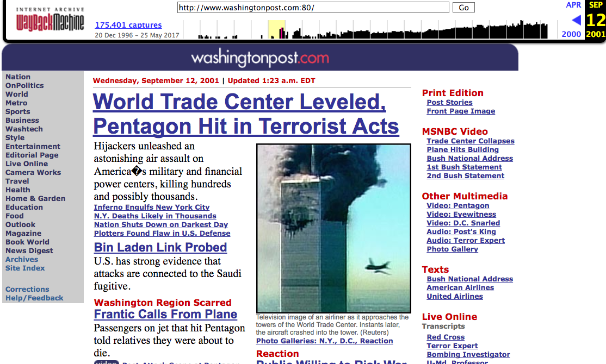Open the Help/Feedback link

pyautogui.click(x=34, y=298)
